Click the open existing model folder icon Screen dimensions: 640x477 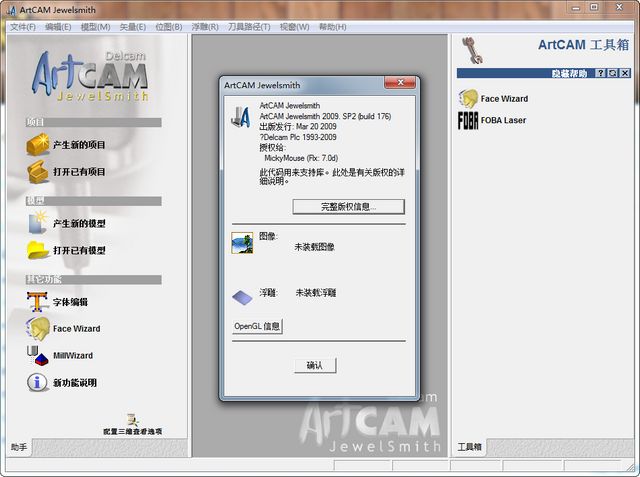[x=38, y=250]
